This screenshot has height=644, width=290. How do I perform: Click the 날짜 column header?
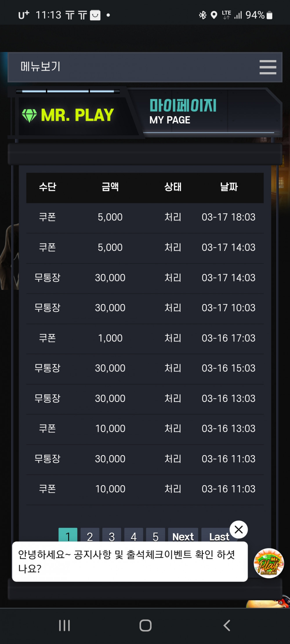click(x=229, y=187)
